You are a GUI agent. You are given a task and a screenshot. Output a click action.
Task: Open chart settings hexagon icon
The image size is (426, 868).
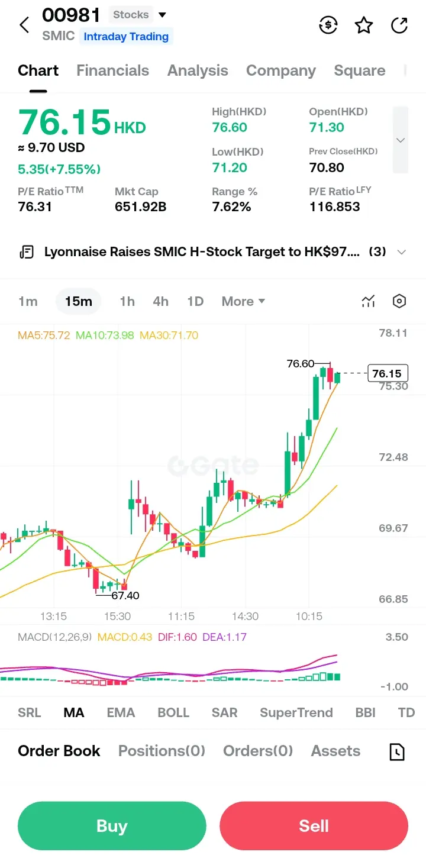tap(399, 301)
